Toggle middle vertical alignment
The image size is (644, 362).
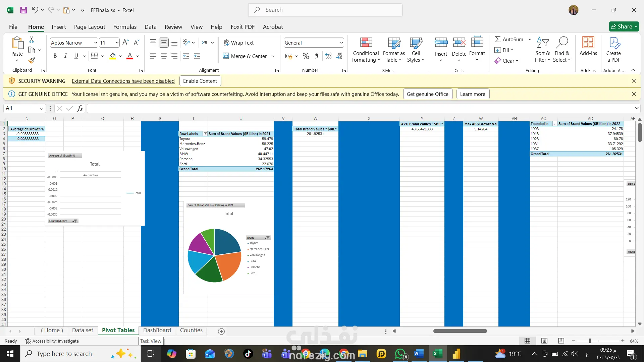click(x=164, y=43)
